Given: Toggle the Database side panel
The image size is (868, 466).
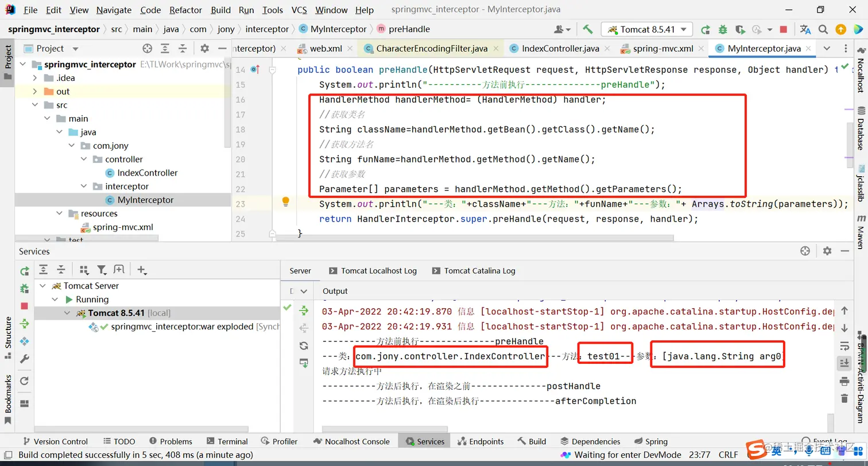Looking at the screenshot, I should pyautogui.click(x=861, y=127).
